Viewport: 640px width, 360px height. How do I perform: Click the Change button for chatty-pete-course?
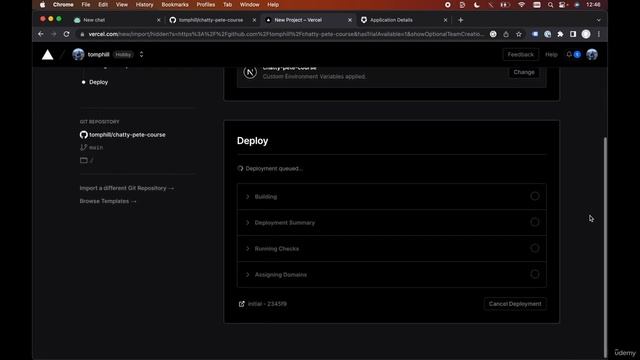[x=524, y=72]
